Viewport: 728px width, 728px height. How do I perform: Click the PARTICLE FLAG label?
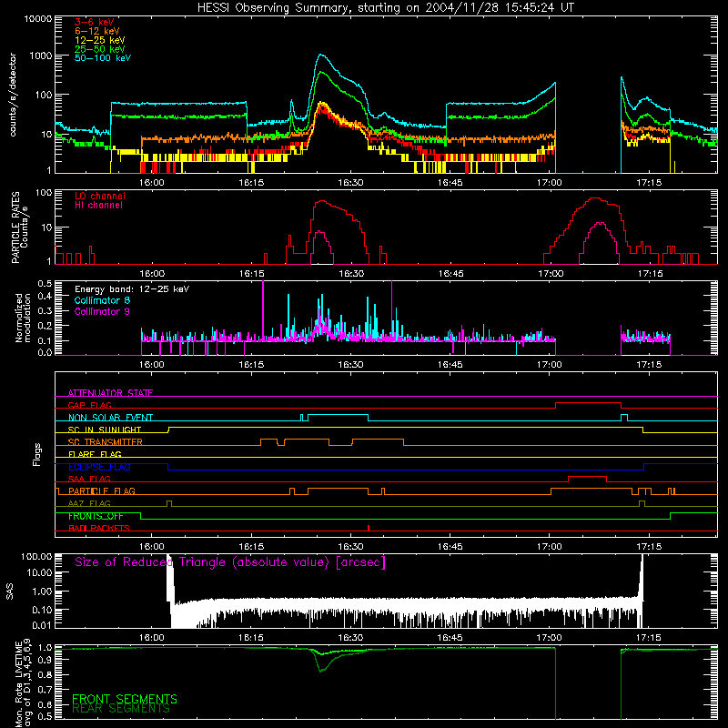102,490
